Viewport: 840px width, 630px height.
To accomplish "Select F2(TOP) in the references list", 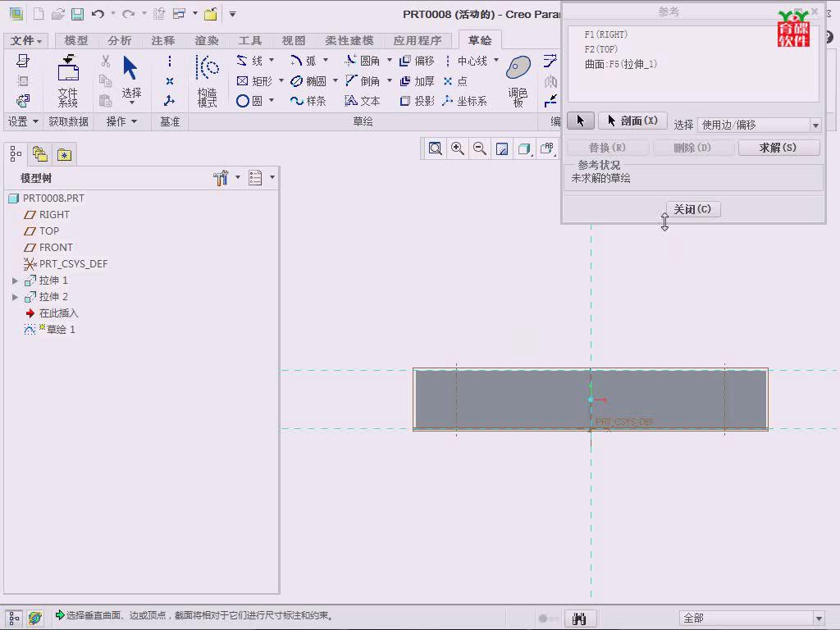I will [x=601, y=49].
